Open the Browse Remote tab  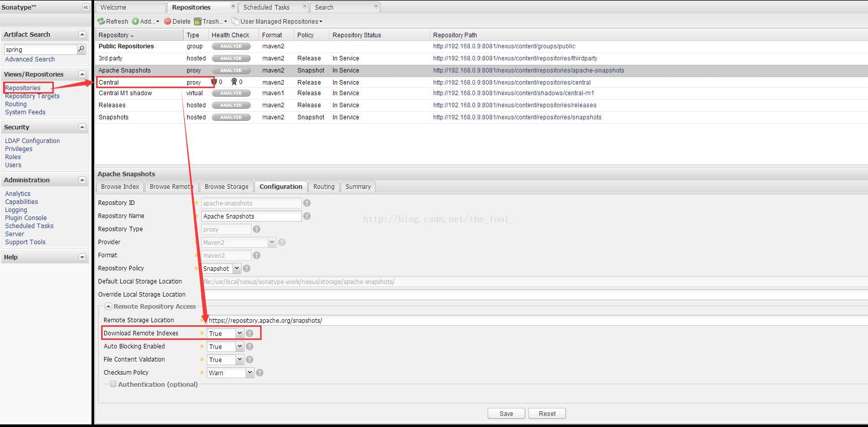coord(172,186)
